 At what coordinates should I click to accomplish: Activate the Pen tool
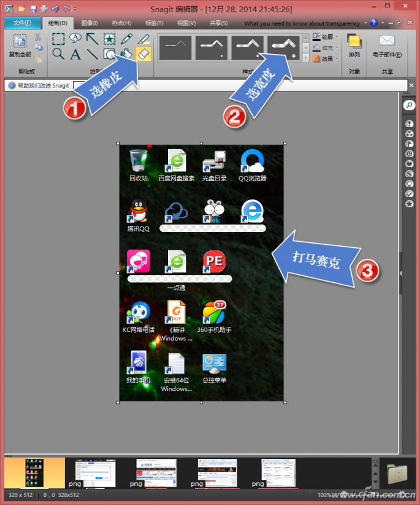126,39
